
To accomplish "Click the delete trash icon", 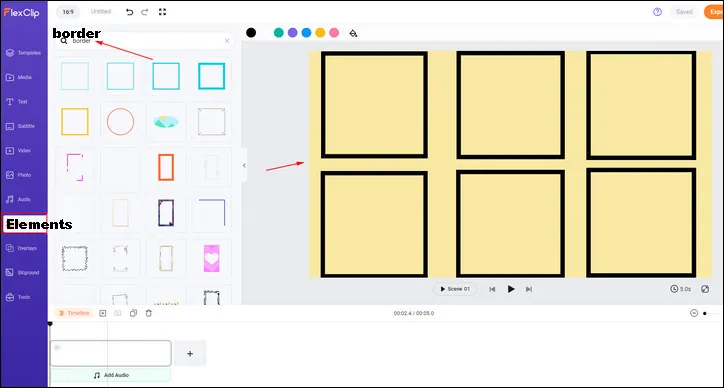I will coord(149,313).
